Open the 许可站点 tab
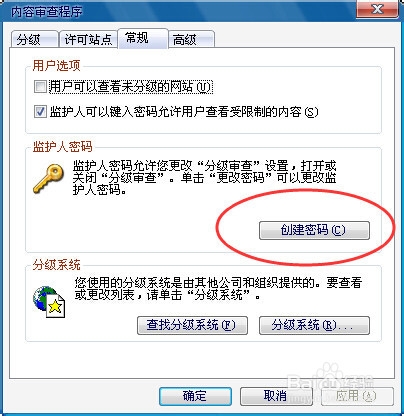This screenshot has height=416, width=404. pos(88,40)
